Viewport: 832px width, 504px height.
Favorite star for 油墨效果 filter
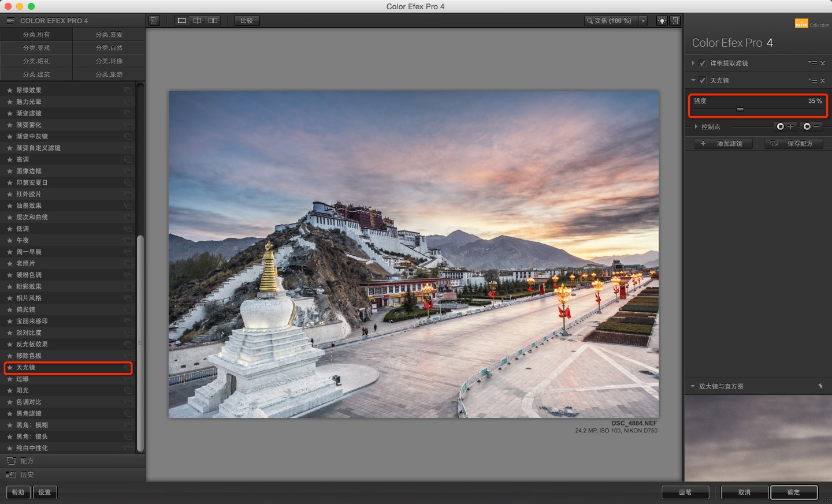click(10, 206)
